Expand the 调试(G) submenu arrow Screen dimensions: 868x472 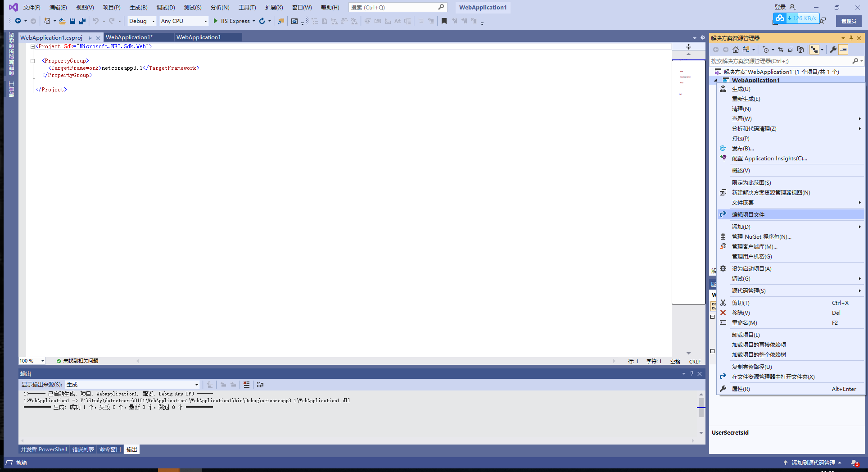[x=859, y=278]
